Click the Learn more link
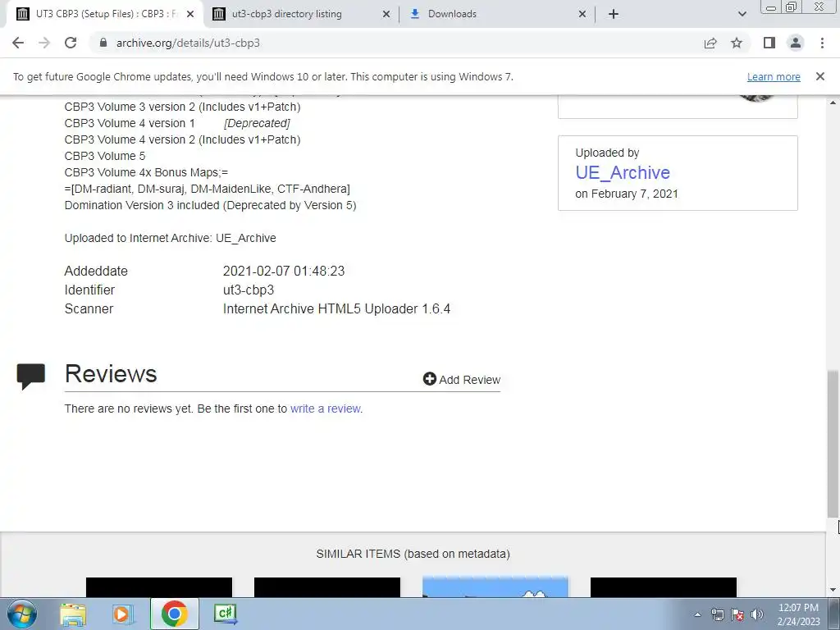Viewport: 840px width, 630px height. (774, 76)
